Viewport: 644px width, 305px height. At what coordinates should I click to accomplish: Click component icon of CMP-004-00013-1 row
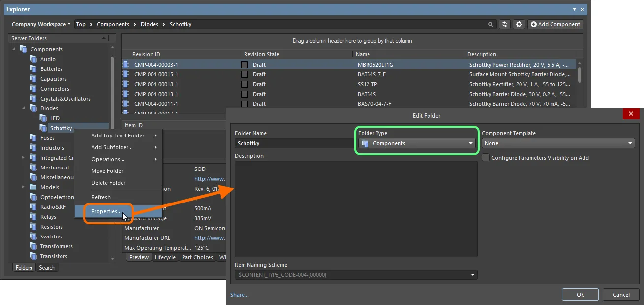(126, 94)
